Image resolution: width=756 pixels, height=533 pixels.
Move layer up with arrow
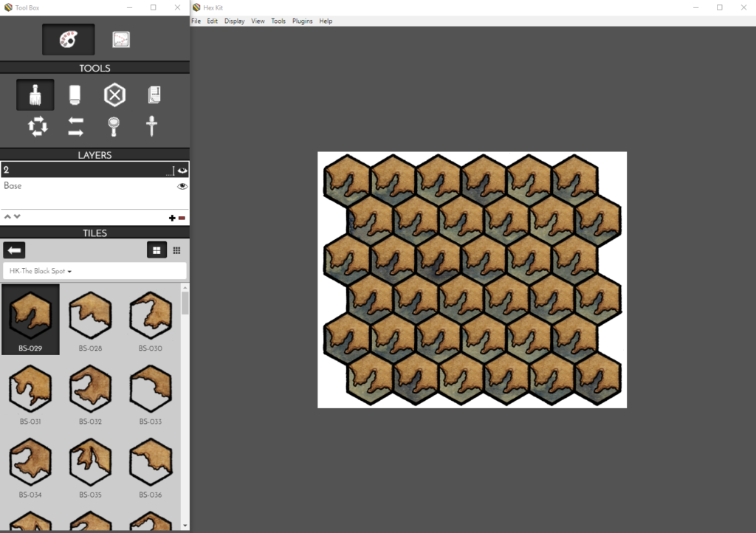tap(7, 217)
